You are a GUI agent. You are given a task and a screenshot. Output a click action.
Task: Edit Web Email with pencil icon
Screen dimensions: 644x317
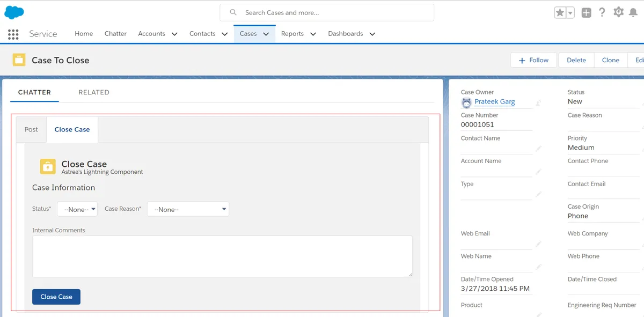coord(538,244)
